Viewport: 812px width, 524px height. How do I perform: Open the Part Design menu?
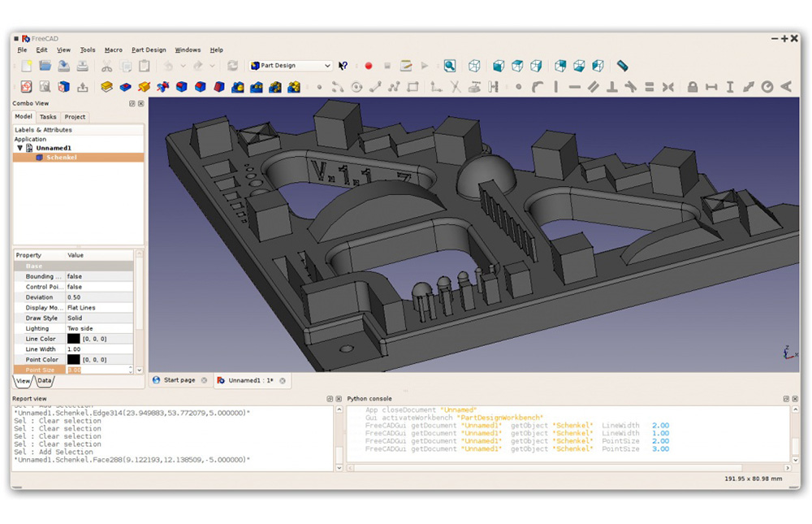(149, 50)
